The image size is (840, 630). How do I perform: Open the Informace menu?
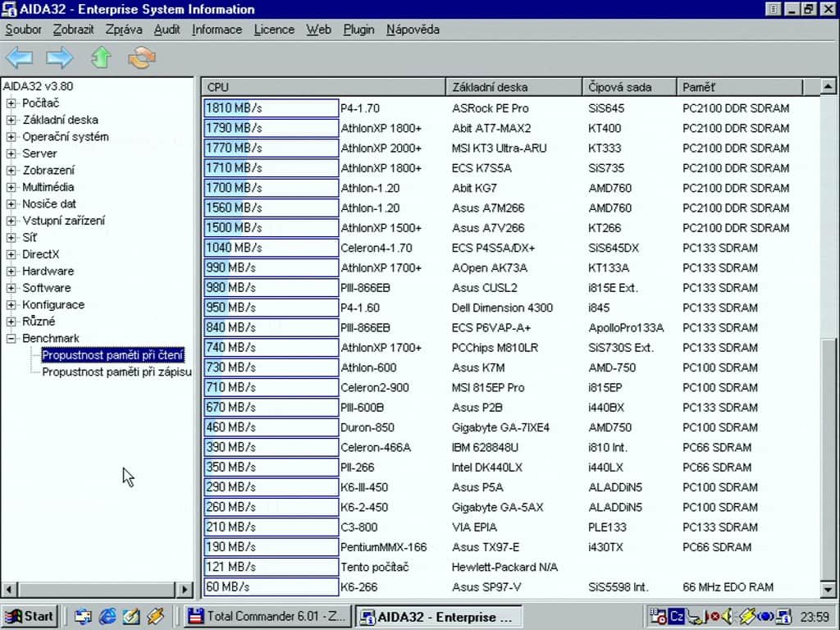pos(217,30)
